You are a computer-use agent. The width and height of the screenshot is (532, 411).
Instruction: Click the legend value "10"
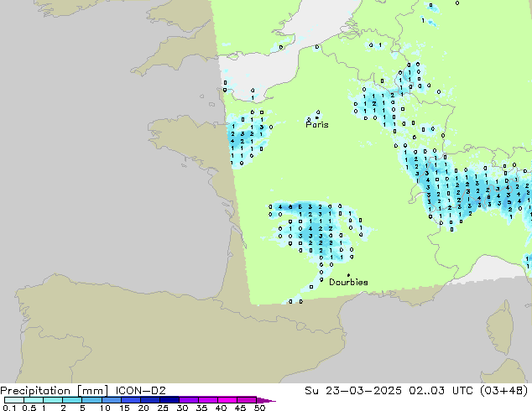click(105, 408)
